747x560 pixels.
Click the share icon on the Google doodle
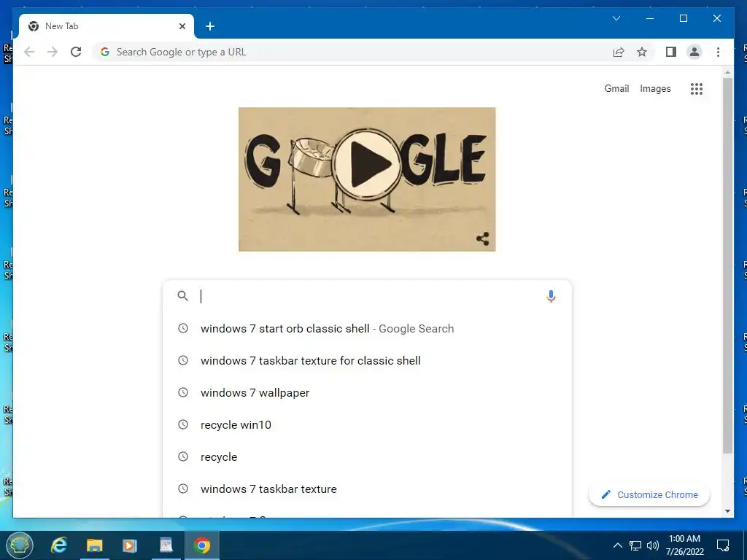click(x=483, y=238)
